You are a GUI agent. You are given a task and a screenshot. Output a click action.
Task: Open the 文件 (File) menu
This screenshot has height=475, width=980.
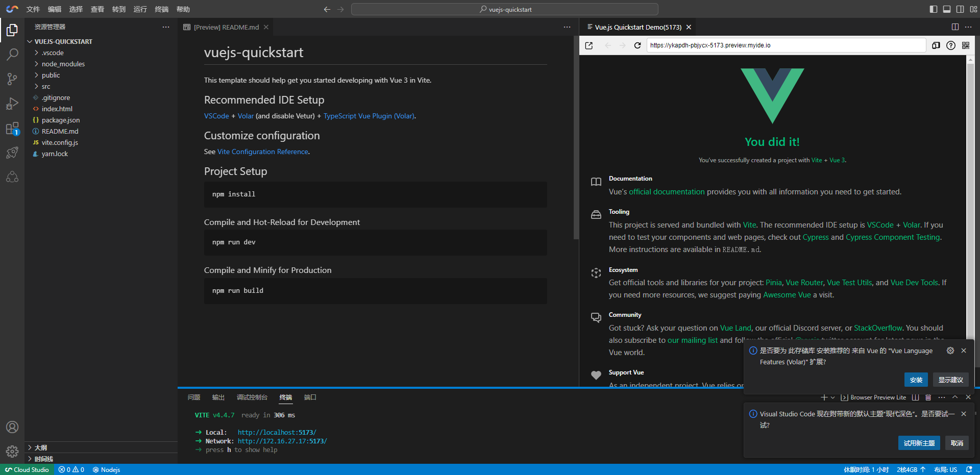(33, 9)
